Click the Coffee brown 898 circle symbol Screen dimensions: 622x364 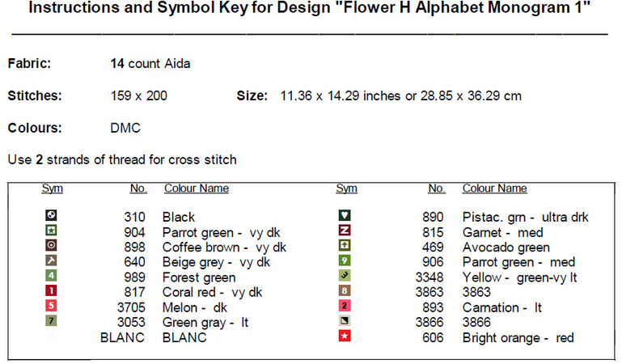52,246
